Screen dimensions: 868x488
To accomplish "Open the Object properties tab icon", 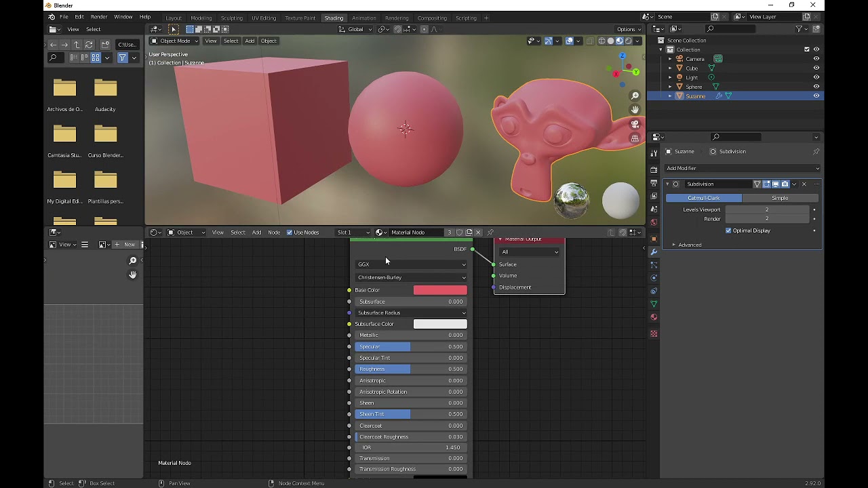I will click(x=654, y=239).
